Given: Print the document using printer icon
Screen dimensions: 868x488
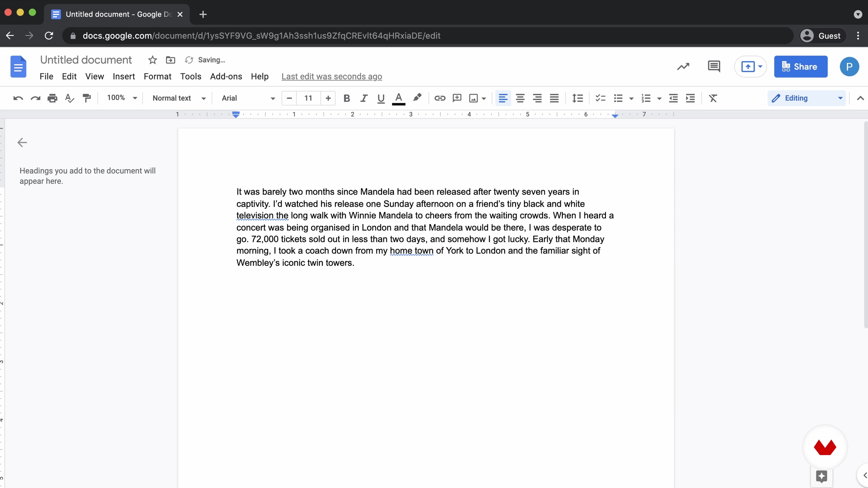Looking at the screenshot, I should pyautogui.click(x=52, y=98).
